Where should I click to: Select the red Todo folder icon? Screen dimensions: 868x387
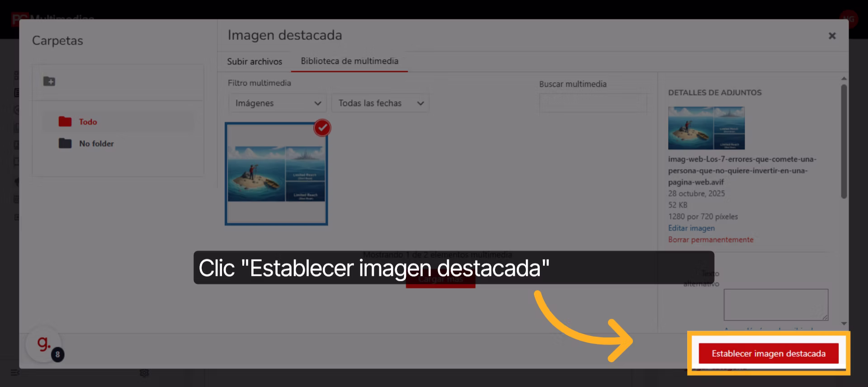[x=65, y=122]
